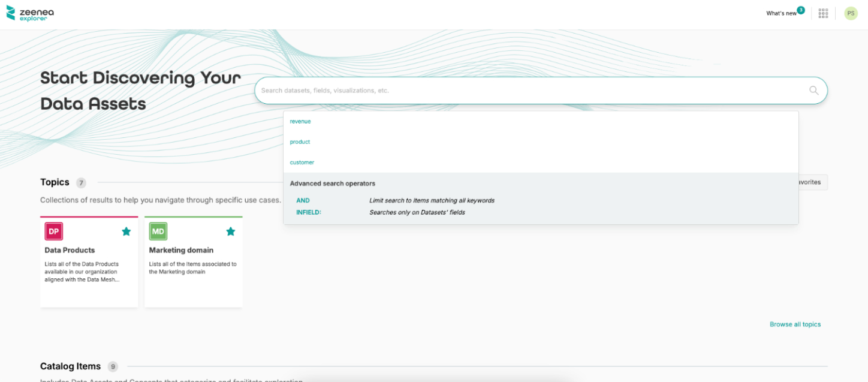
Task: Toggle the favorites filter button
Action: pos(812,182)
